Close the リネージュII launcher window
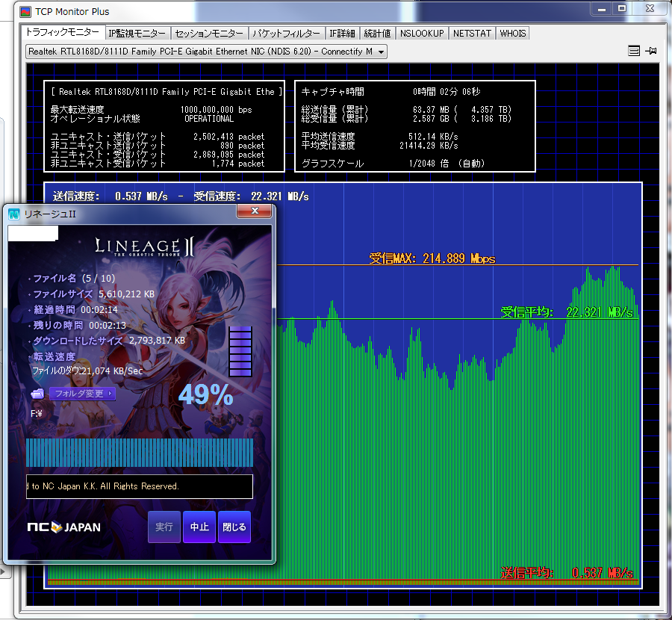 (x=255, y=212)
